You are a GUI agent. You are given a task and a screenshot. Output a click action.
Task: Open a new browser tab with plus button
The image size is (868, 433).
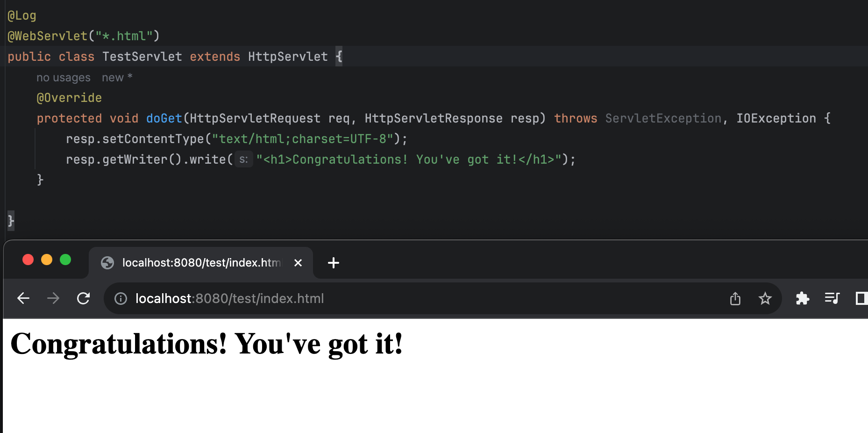pyautogui.click(x=333, y=262)
